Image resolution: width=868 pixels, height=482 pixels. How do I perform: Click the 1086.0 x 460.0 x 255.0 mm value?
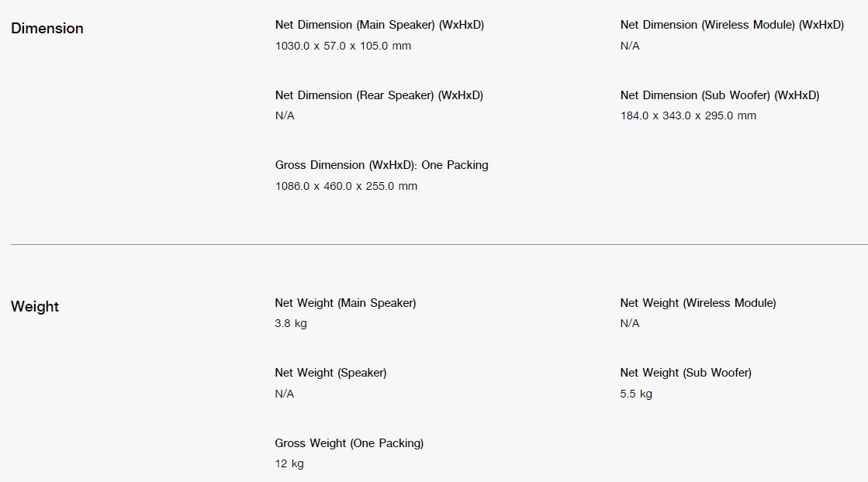346,186
